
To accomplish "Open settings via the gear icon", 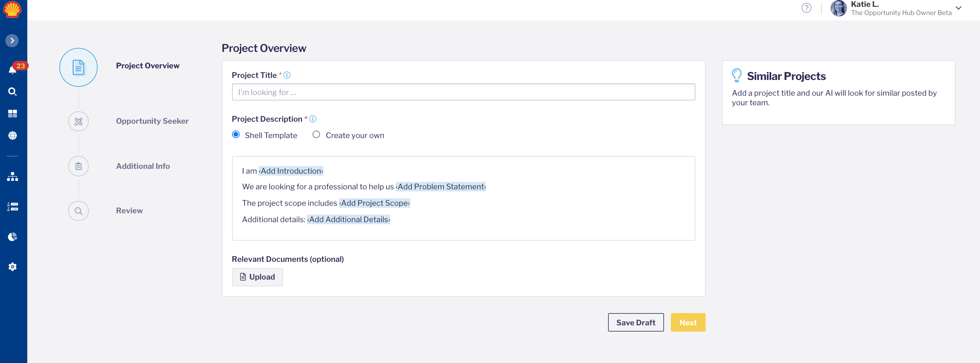I will tap(13, 267).
